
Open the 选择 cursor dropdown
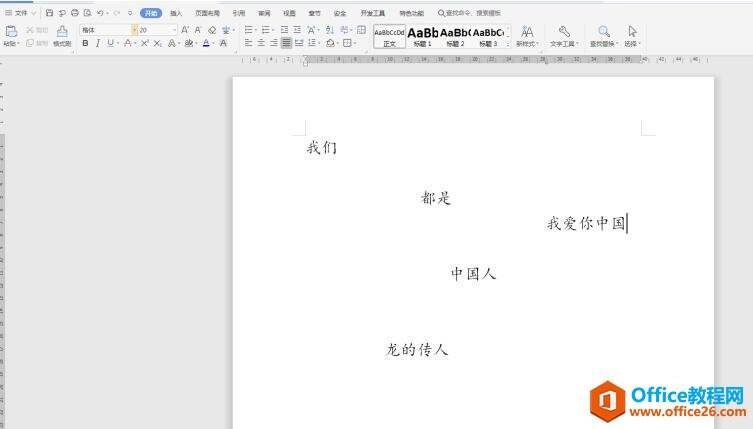point(632,37)
